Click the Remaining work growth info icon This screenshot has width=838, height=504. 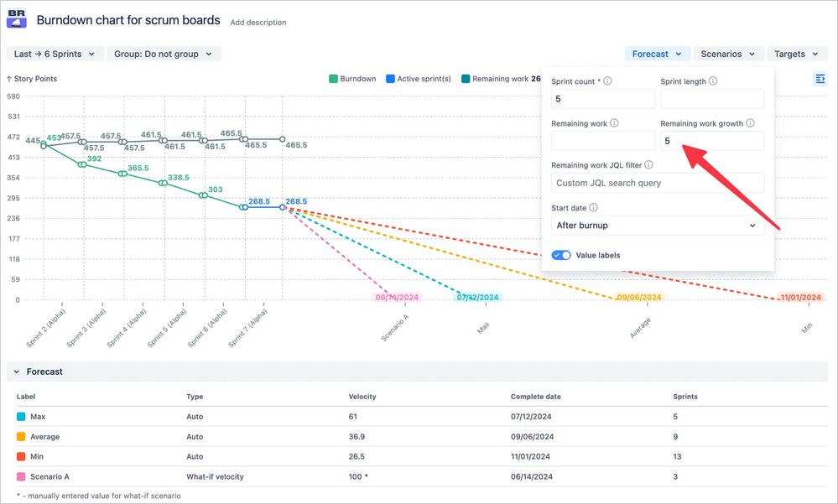click(750, 123)
